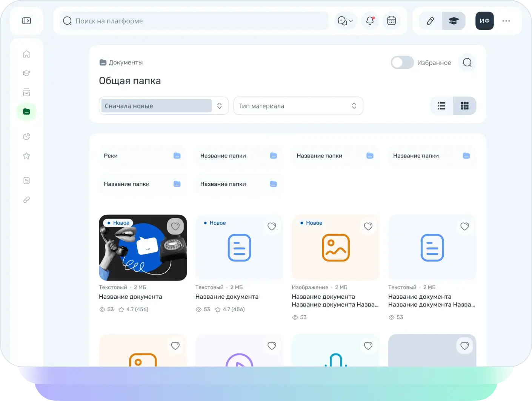This screenshot has height=401, width=532.
Task: Click the 4.7 (456) rating of first document
Action: click(133, 309)
